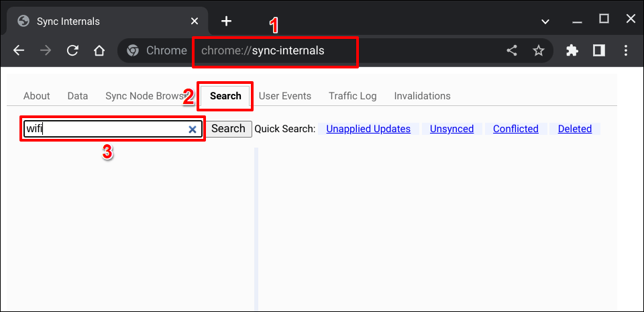Open the extensions puzzle icon
This screenshot has width=644, height=312.
(x=572, y=51)
